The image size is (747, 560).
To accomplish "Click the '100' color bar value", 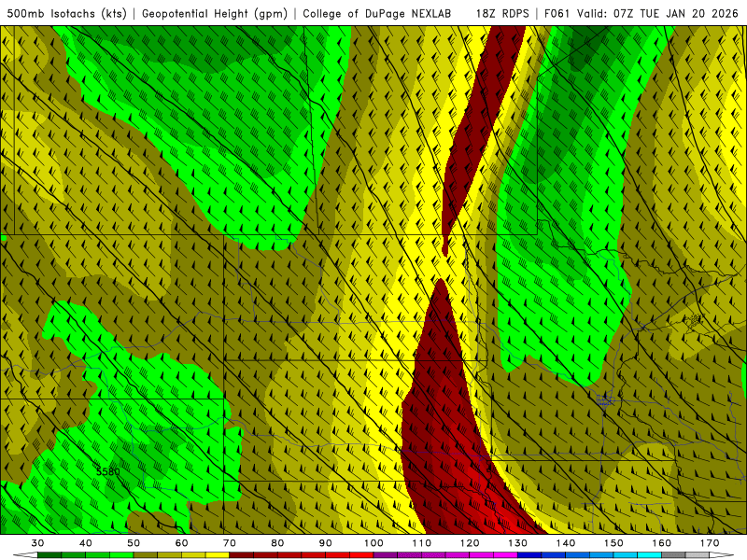I will click(x=373, y=543).
